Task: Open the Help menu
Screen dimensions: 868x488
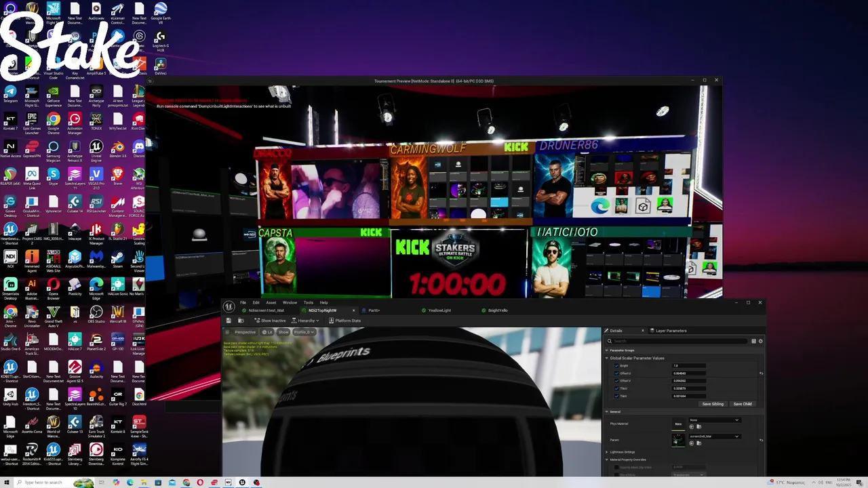Action: tap(324, 302)
